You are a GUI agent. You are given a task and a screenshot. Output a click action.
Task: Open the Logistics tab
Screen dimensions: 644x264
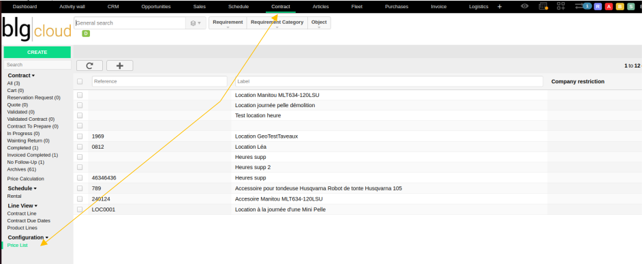click(x=478, y=7)
